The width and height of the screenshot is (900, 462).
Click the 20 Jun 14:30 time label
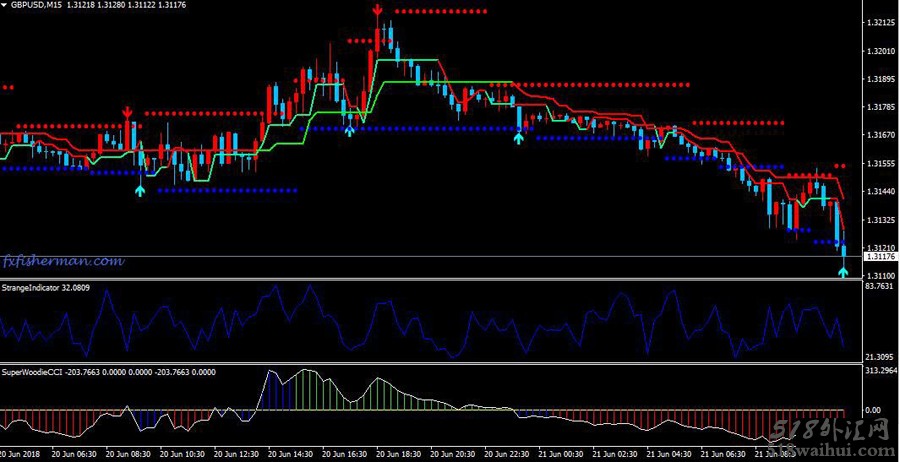[x=290, y=453]
